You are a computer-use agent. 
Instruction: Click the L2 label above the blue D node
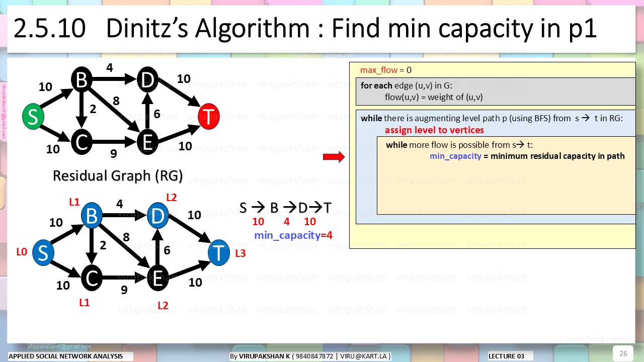(172, 198)
